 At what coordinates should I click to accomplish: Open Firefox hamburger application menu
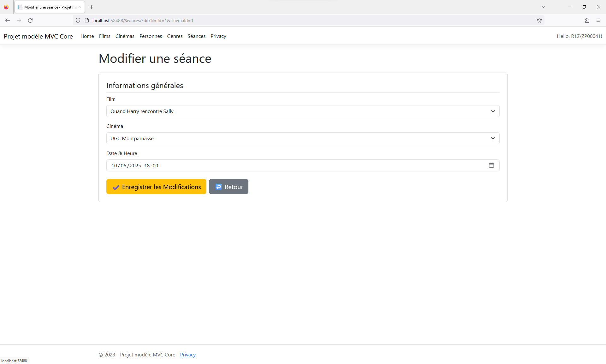click(598, 21)
